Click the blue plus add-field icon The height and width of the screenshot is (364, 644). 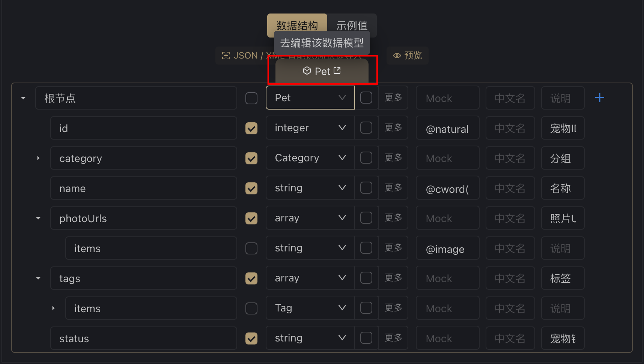tap(600, 98)
